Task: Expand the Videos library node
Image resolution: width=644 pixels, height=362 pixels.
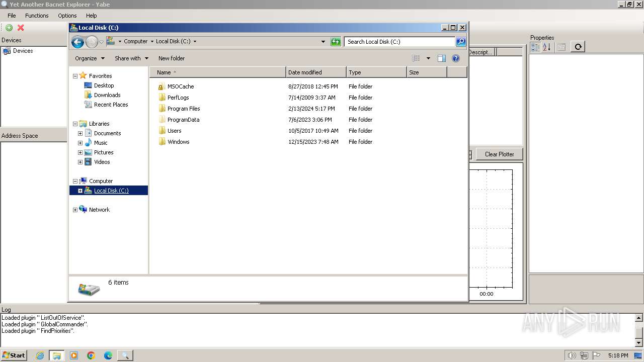Action: 80,162
